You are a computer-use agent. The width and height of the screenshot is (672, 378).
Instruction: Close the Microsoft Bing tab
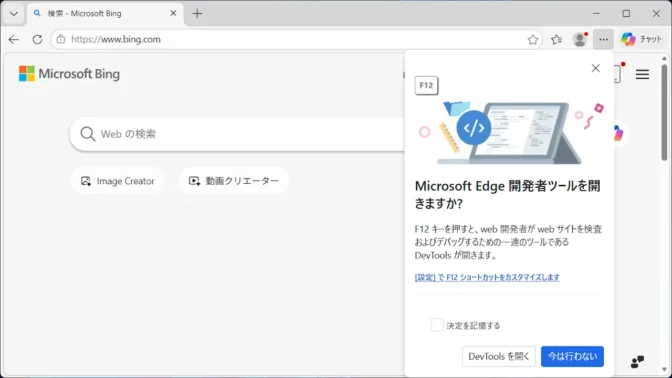click(173, 14)
